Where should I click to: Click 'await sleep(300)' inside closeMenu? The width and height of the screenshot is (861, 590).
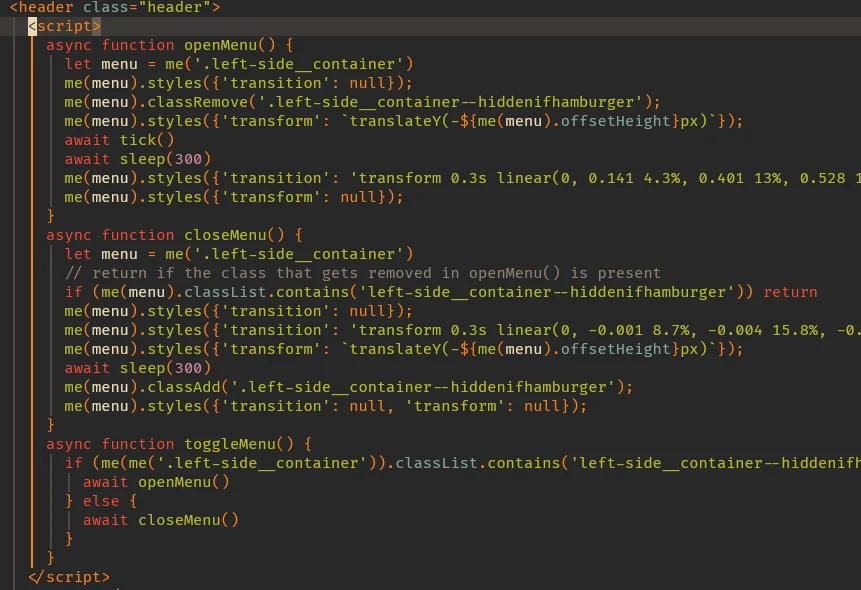[138, 369]
